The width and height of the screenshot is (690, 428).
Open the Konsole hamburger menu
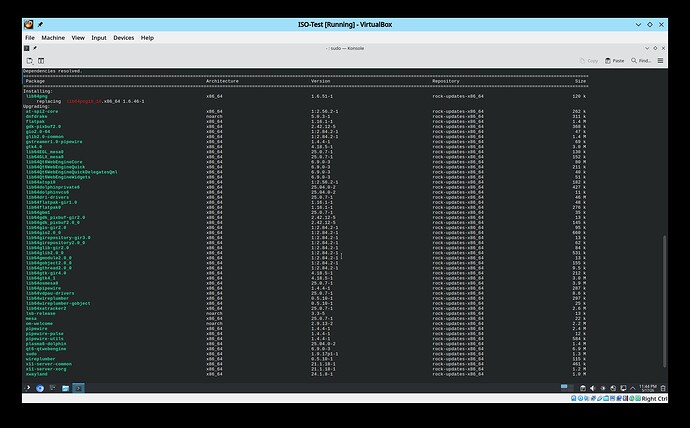click(x=661, y=61)
